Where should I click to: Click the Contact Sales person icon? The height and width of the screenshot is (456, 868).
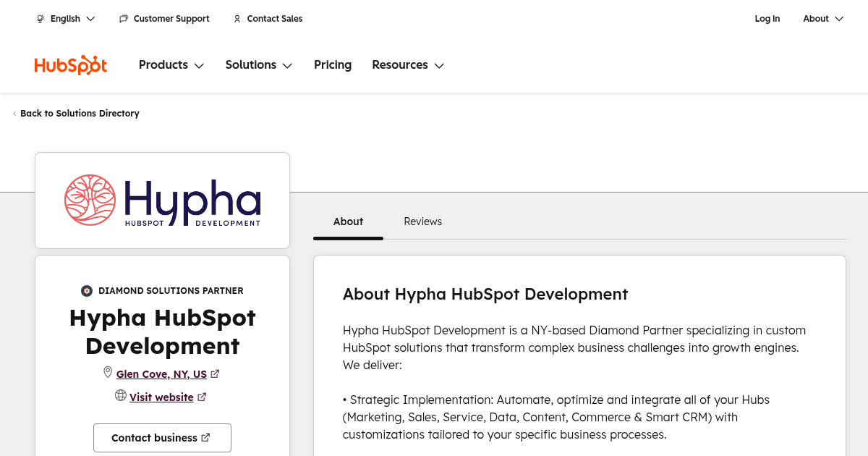tap(237, 19)
